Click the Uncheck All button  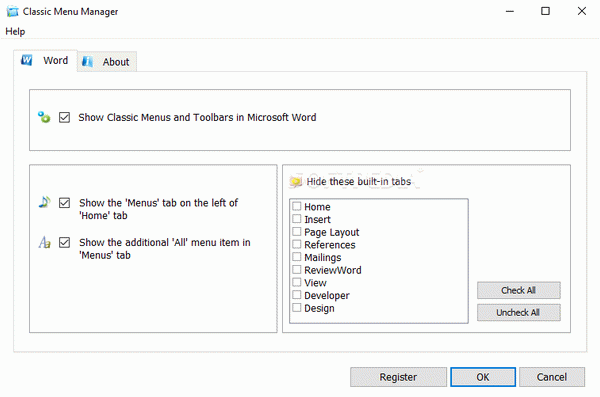pyautogui.click(x=518, y=312)
